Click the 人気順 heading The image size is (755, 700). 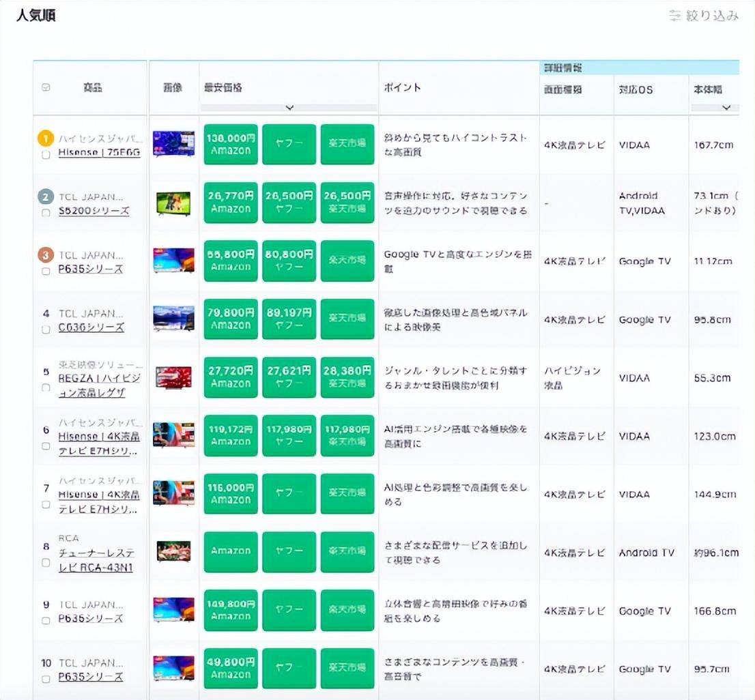36,16
